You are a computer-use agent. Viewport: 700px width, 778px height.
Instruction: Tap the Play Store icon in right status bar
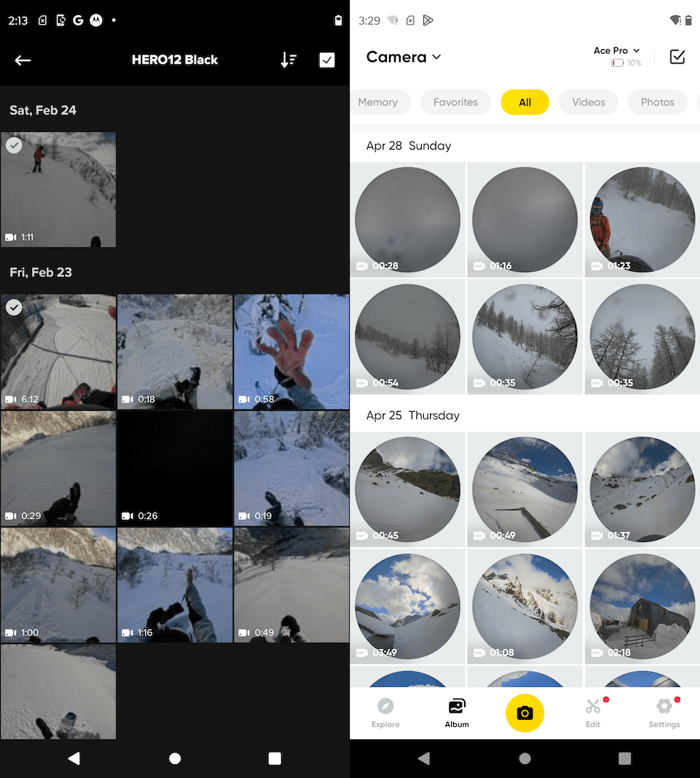(428, 21)
